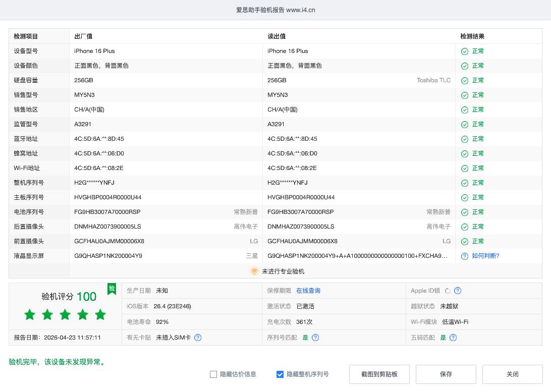Click the green 验 badge icon
Viewport: 551px width, 392px height.
click(x=112, y=289)
